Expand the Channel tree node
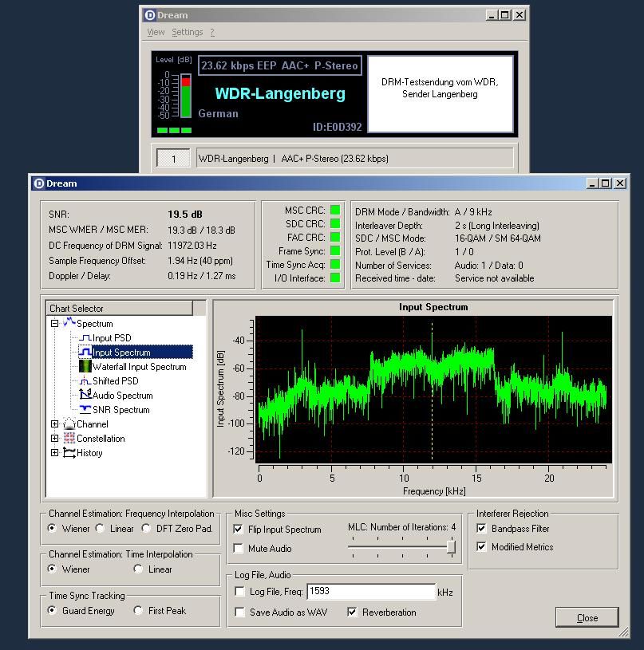The height and width of the screenshot is (650, 644). click(54, 423)
